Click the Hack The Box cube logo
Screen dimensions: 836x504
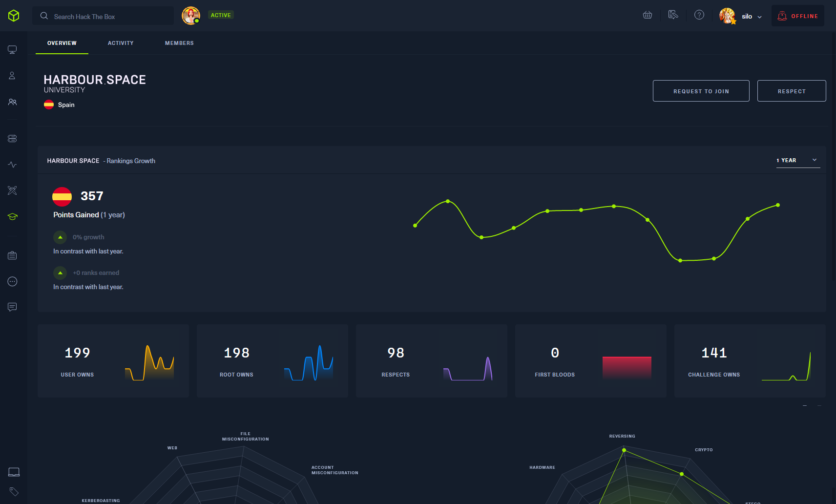coord(14,16)
